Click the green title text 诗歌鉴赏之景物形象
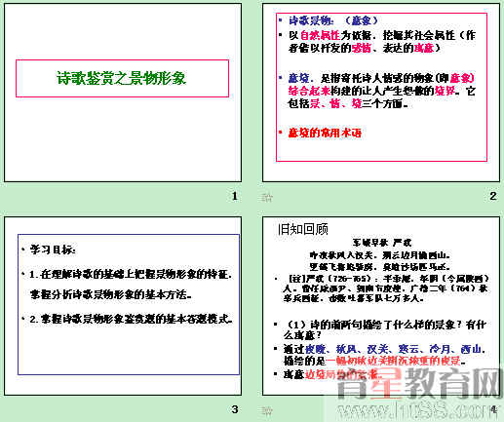Screen dimensions: 504x422 pos(122,78)
